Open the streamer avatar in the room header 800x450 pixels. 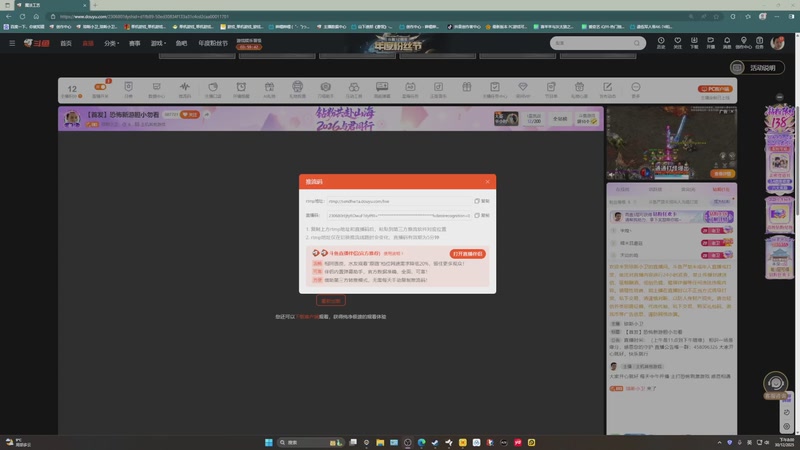pos(72,118)
